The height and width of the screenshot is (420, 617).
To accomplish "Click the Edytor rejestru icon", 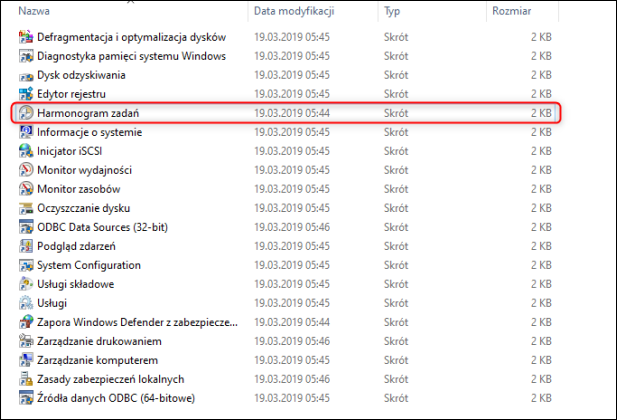I will click(x=26, y=94).
